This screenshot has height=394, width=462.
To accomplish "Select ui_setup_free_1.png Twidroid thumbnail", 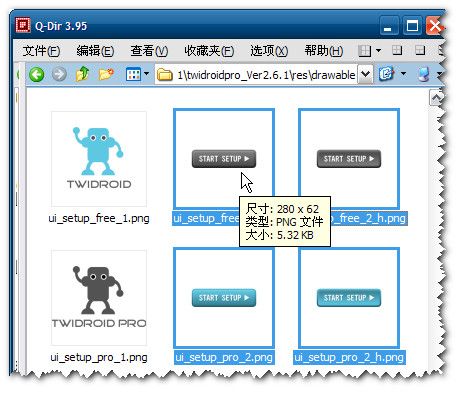I will 99,159.
